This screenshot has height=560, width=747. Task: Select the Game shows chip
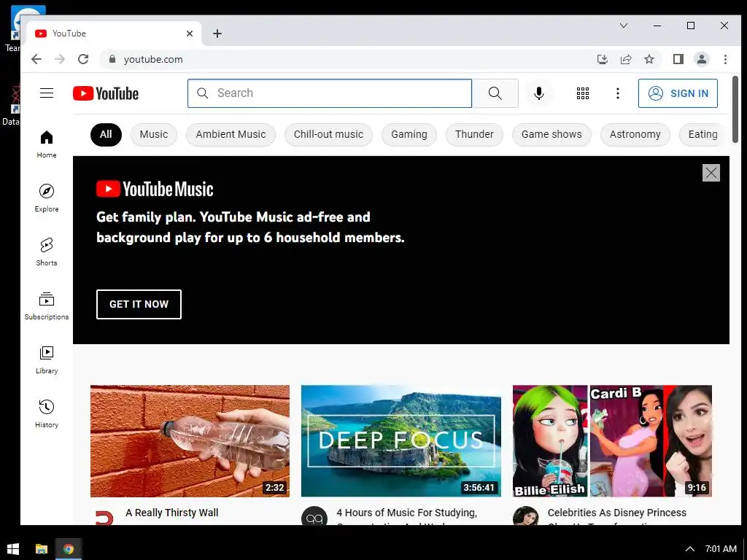[551, 134]
